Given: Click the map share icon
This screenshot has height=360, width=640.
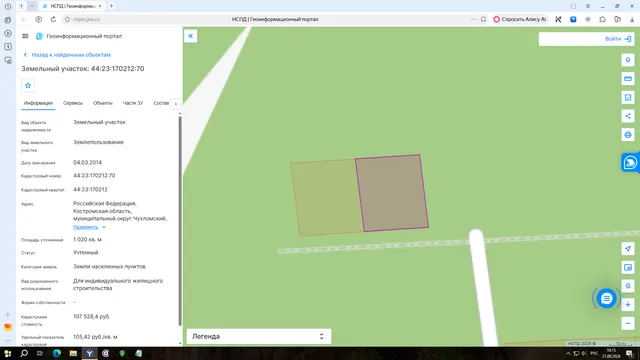Looking at the screenshot, I should [628, 116].
